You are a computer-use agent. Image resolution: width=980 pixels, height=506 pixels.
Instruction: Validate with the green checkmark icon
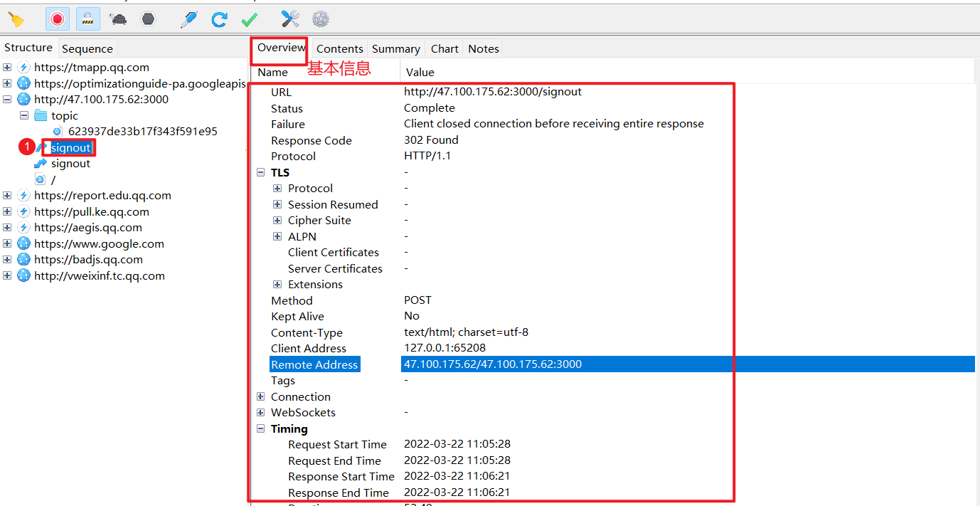pos(250,19)
